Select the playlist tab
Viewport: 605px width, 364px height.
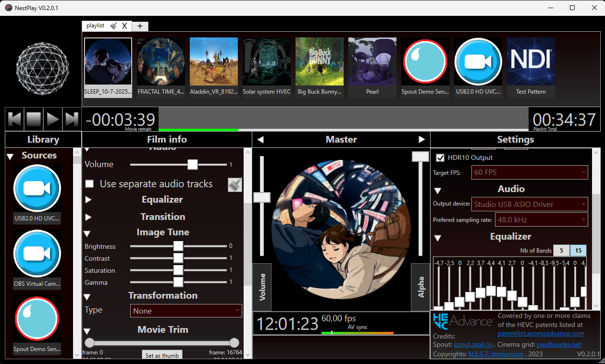(95, 25)
